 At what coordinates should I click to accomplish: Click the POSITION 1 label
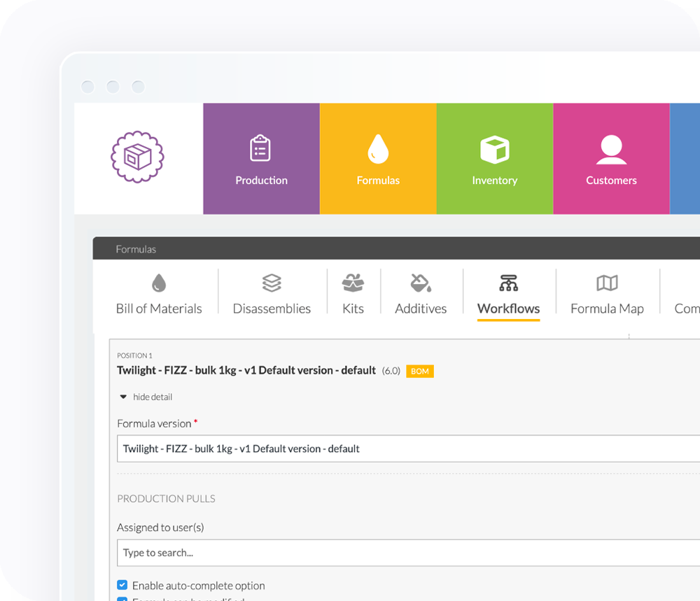click(x=134, y=355)
